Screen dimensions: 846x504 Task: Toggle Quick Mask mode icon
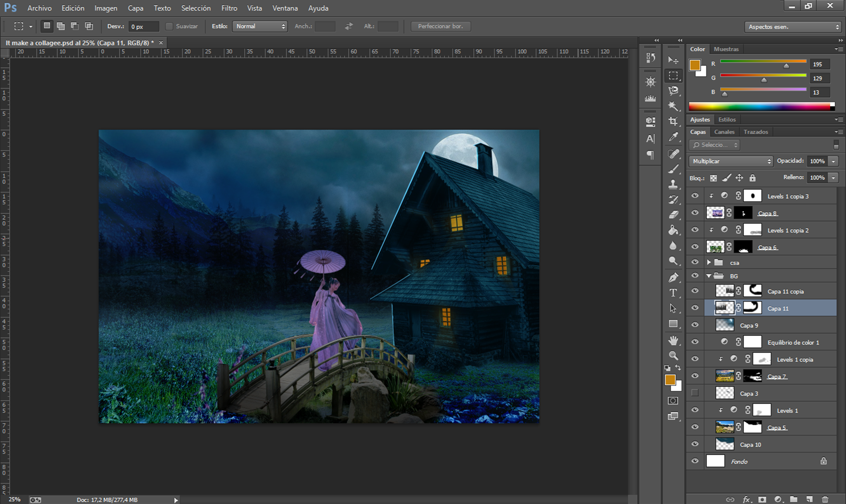[x=673, y=401]
